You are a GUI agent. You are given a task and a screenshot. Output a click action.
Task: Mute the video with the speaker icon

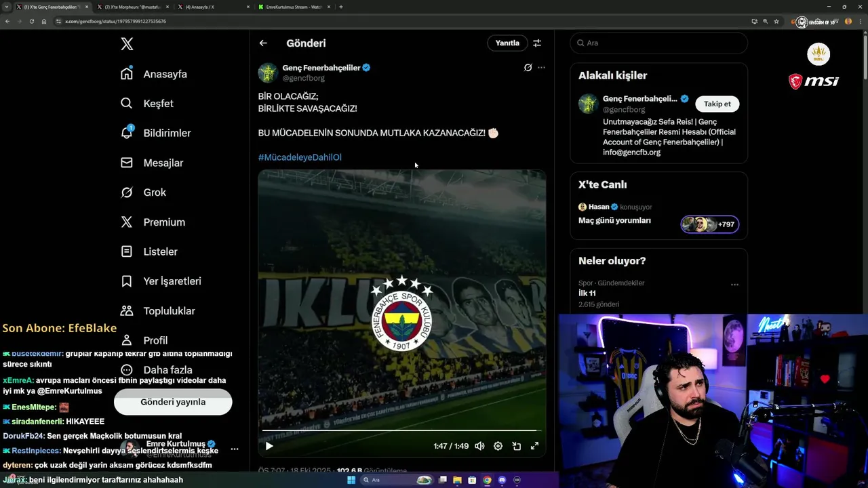479,446
